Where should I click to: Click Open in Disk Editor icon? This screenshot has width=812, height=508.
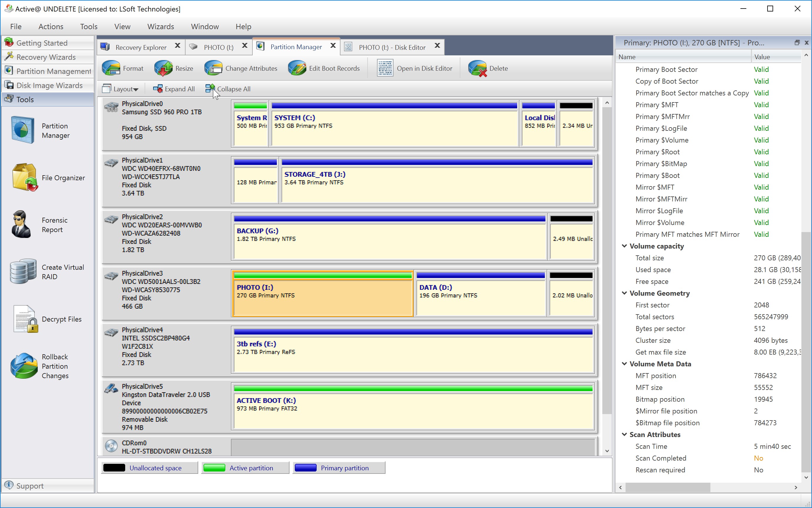(x=385, y=68)
